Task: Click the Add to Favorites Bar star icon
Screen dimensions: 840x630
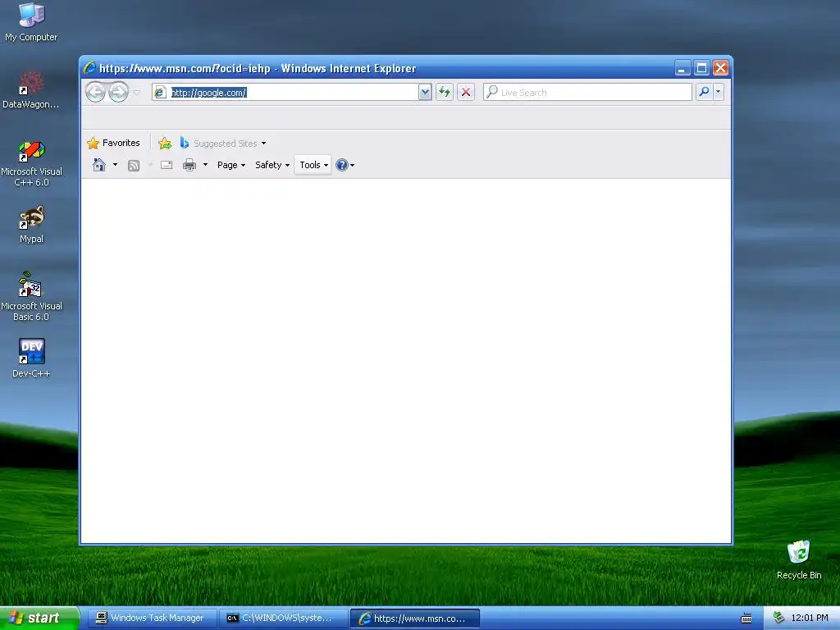Action: (164, 143)
